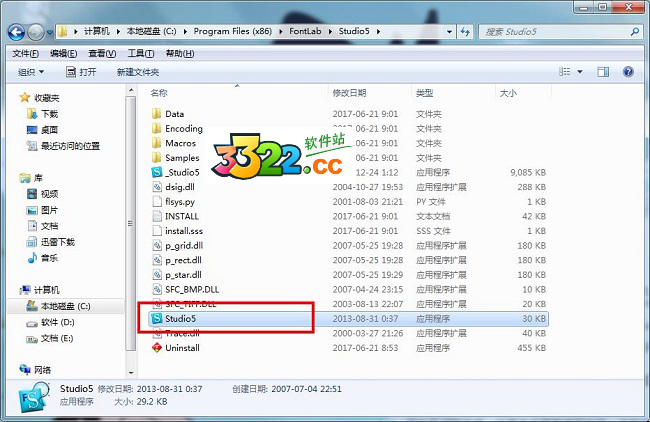Select the Studio5 application icon in list

tap(157, 318)
